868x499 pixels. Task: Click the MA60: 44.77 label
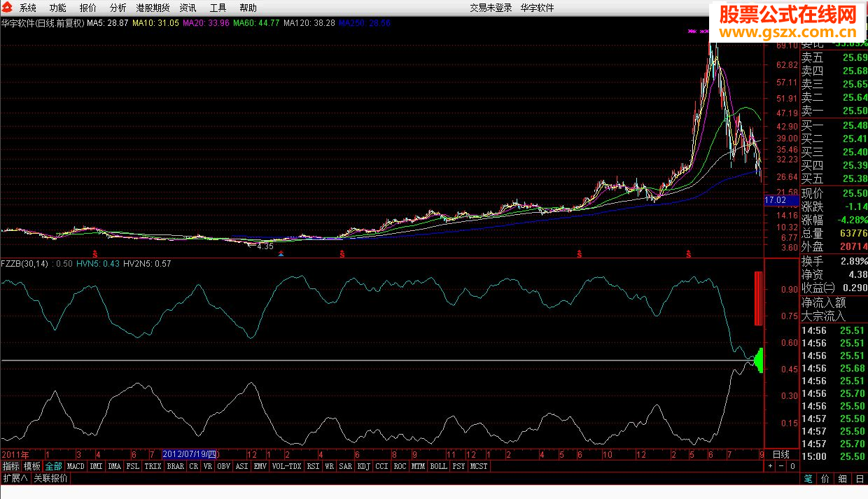click(256, 23)
